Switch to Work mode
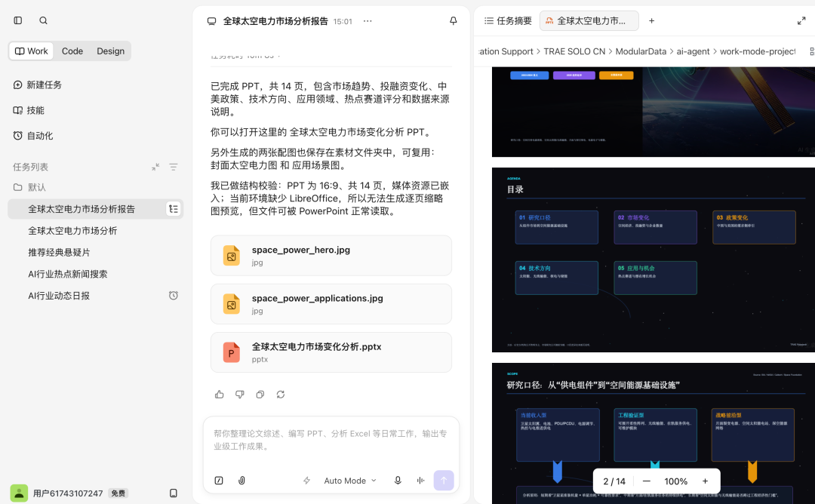Screen dimensions: 815x504 (31, 51)
